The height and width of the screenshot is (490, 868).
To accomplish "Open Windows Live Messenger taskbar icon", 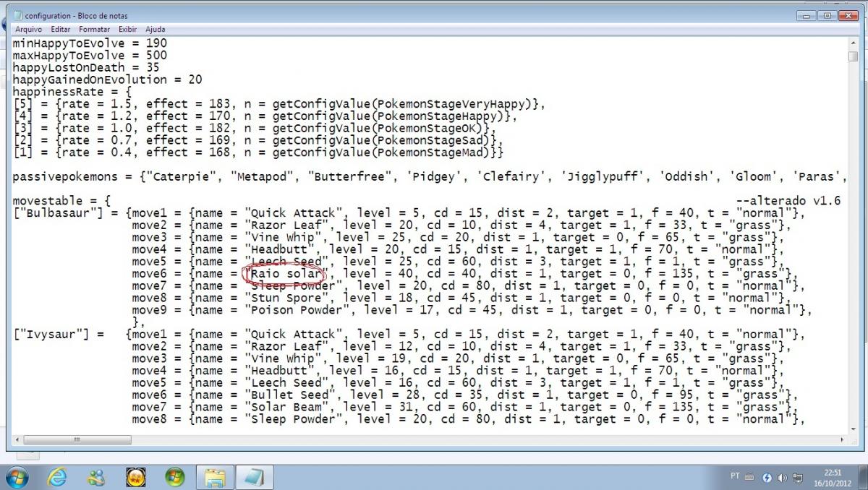I will tap(96, 477).
